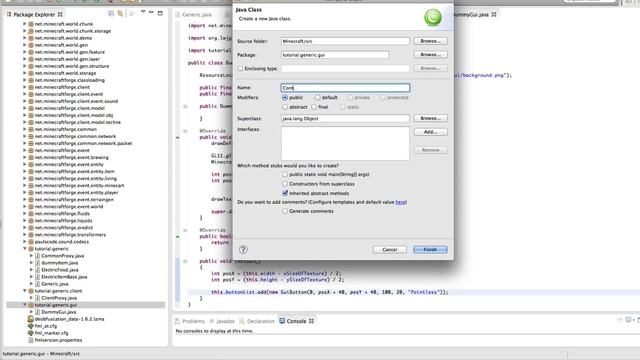This screenshot has width=640, height=360.
Task: Switch to the Problems tab
Action: click(x=189, y=321)
